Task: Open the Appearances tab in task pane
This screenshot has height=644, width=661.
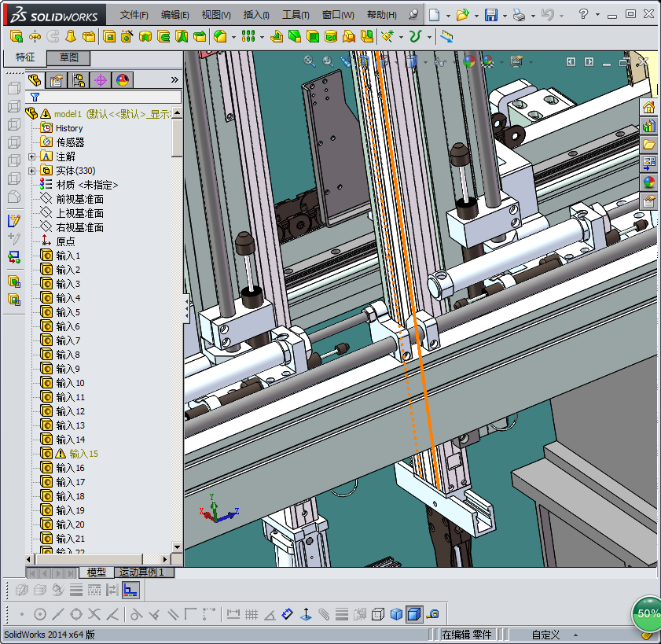Action: [x=649, y=182]
